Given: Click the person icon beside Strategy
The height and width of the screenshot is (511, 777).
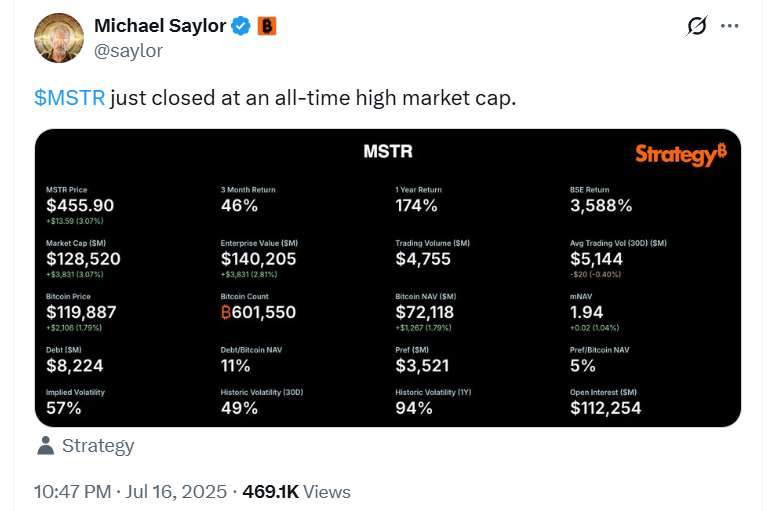Looking at the screenshot, I should (46, 446).
